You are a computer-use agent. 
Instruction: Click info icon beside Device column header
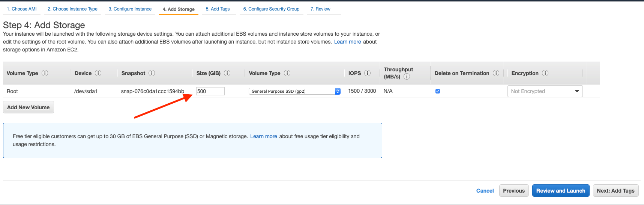(98, 73)
